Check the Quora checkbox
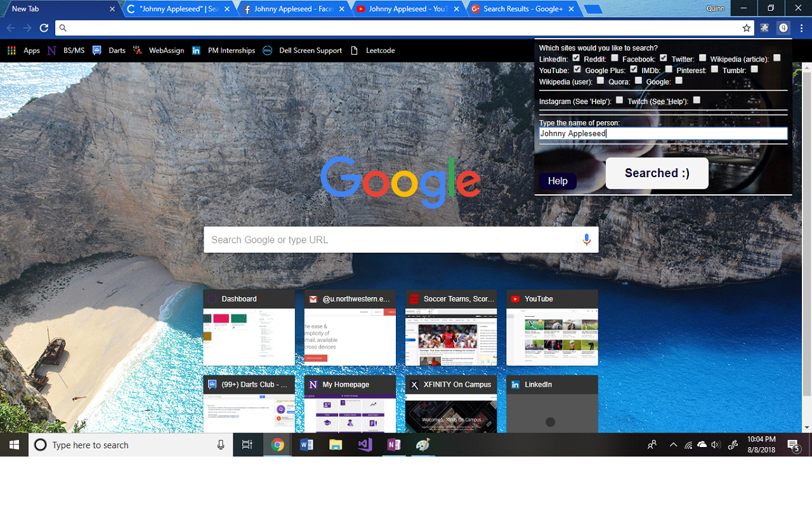This screenshot has width=812, height=508. tap(639, 81)
